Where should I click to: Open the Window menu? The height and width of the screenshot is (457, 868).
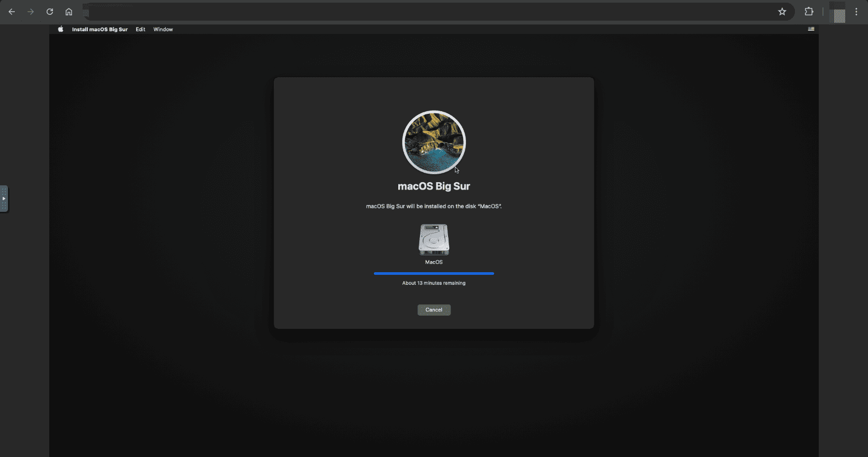pyautogui.click(x=163, y=29)
